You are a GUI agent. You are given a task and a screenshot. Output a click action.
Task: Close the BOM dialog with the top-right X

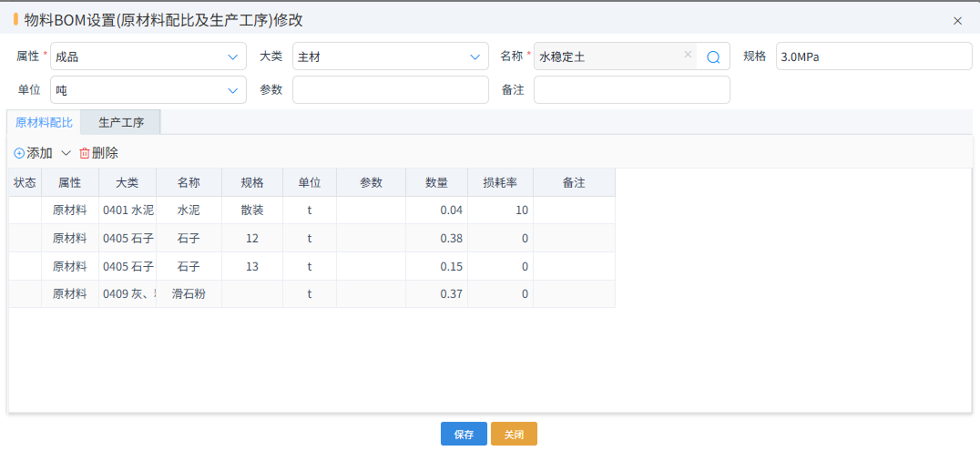click(957, 20)
